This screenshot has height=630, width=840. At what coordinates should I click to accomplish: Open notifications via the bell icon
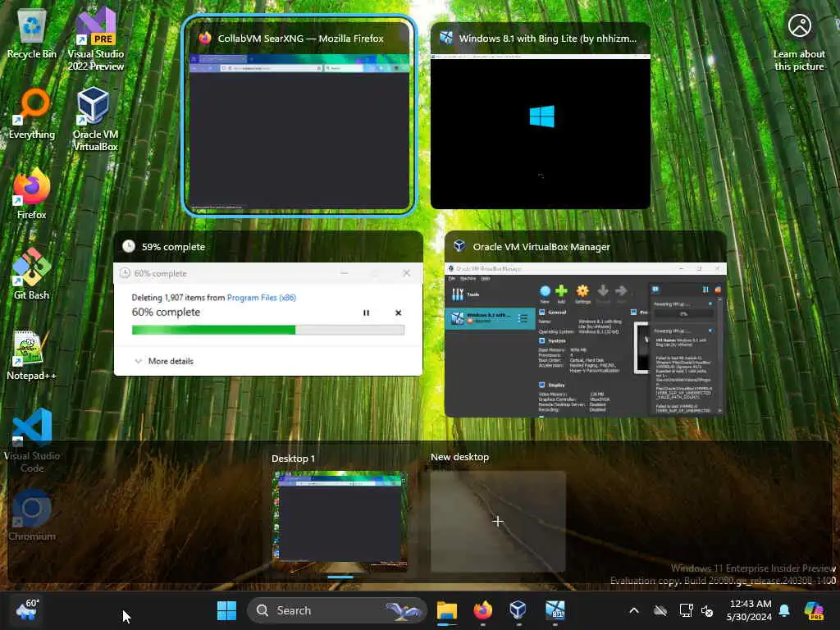[x=784, y=610]
